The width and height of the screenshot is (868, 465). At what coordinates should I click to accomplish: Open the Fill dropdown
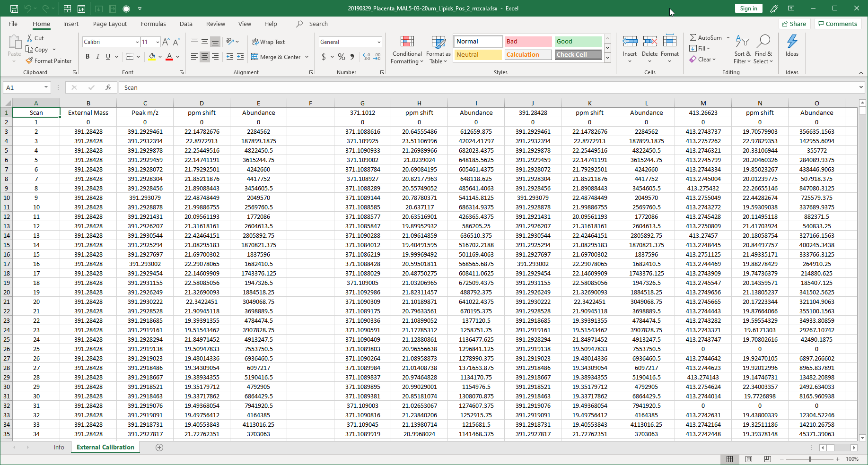700,48
